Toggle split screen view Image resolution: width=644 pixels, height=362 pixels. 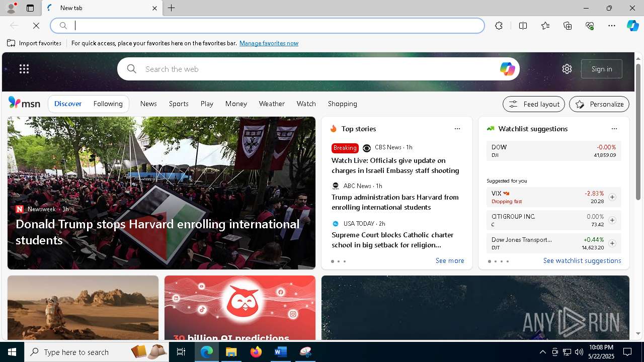coord(523,26)
